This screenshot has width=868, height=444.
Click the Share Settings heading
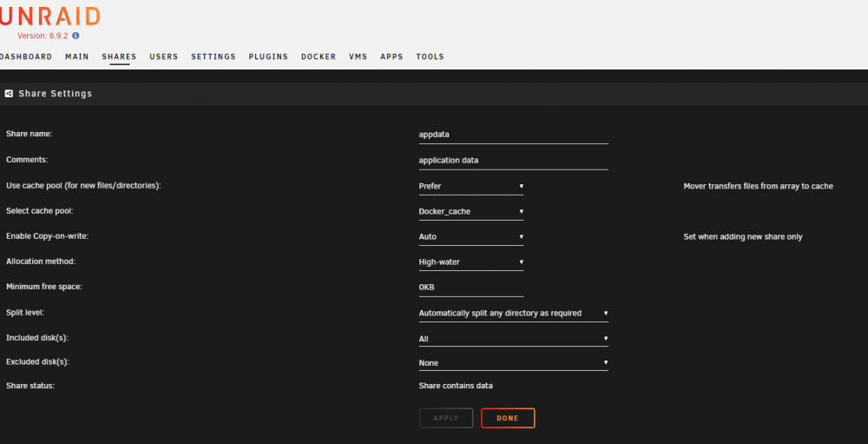pyautogui.click(x=56, y=94)
